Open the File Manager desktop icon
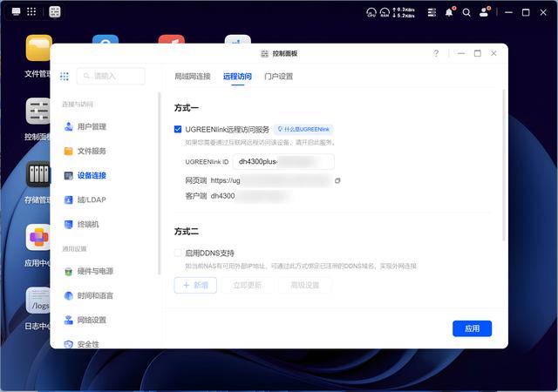This screenshot has width=558, height=392. coord(38,48)
